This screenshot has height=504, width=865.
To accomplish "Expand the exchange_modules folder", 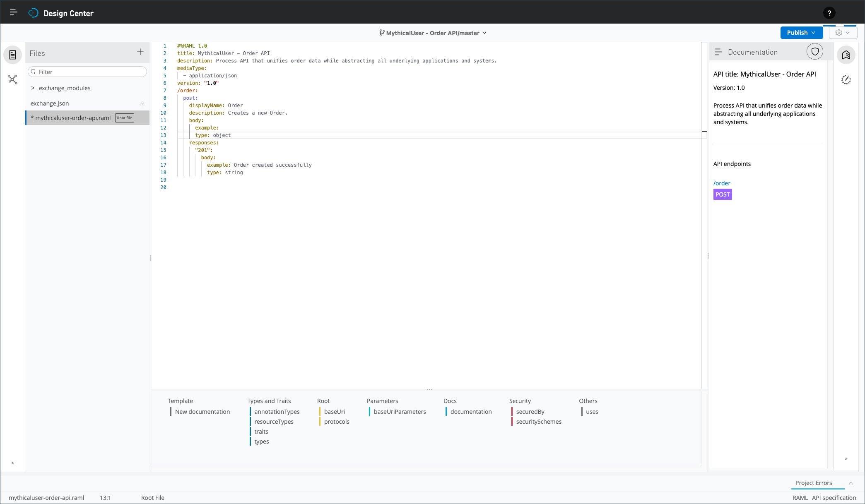I will click(x=33, y=88).
